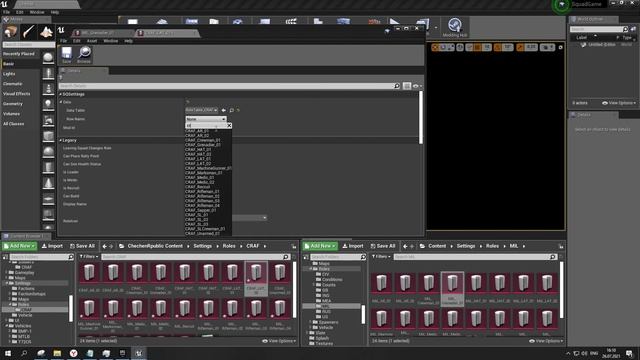Open the Row Name dropdown showing None
The width and height of the screenshot is (640, 360).
tap(206, 119)
